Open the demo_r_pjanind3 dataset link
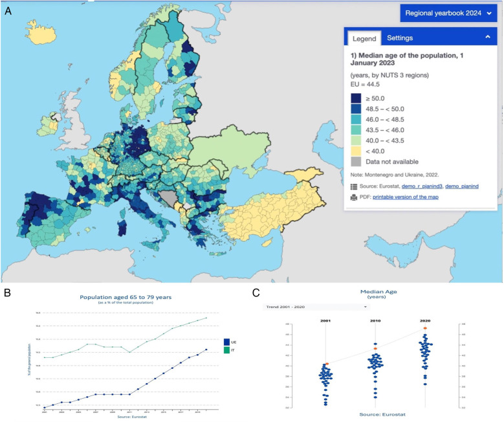The width and height of the screenshot is (504, 422). [x=422, y=186]
